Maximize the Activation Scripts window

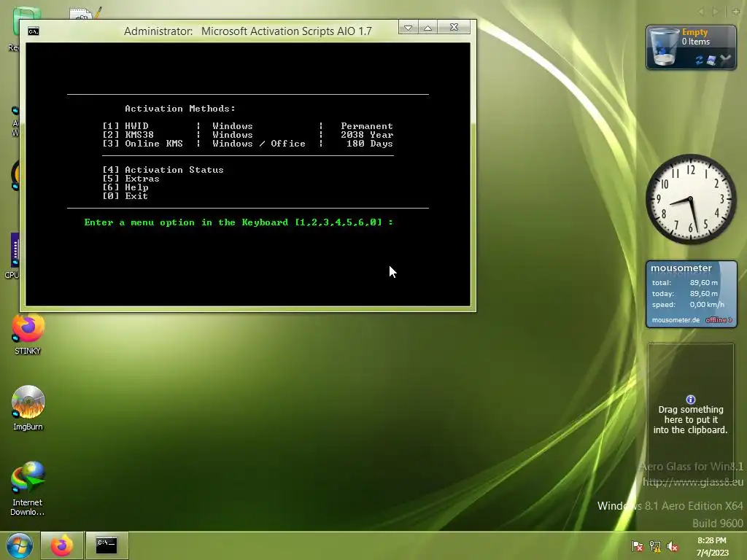click(427, 28)
